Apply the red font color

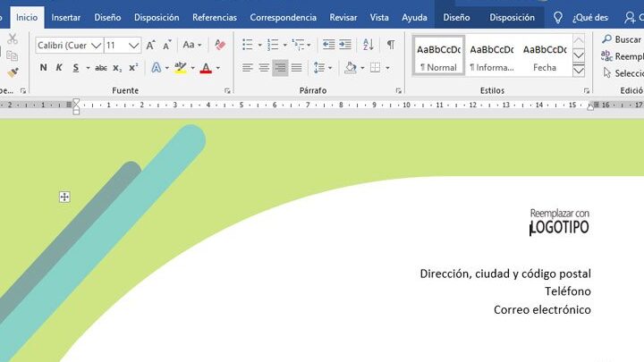(x=206, y=68)
